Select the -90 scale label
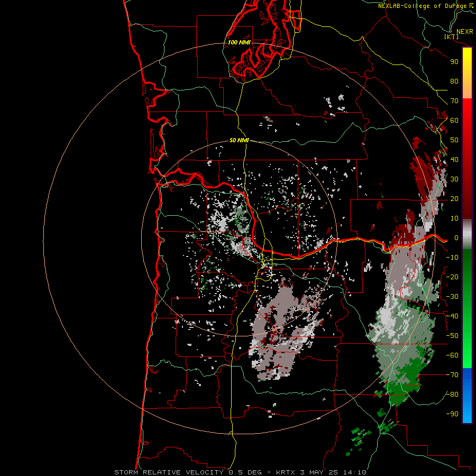This screenshot has height=476, width=476. (x=452, y=414)
